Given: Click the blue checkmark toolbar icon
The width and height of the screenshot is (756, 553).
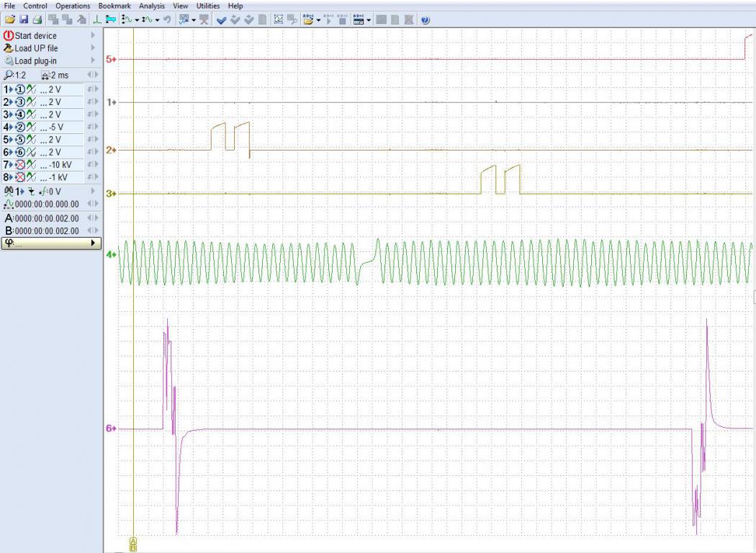Looking at the screenshot, I should pyautogui.click(x=222, y=19).
